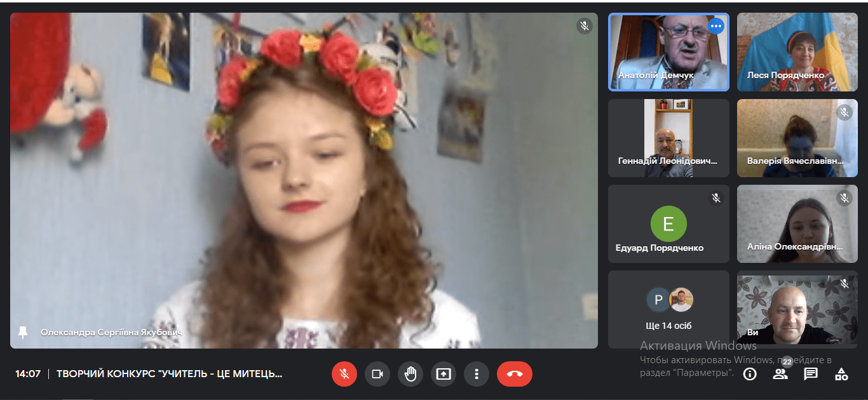Expand the 'Ще 14 осіб' participants tile
Viewport: 868px width, 400px height.
click(668, 309)
